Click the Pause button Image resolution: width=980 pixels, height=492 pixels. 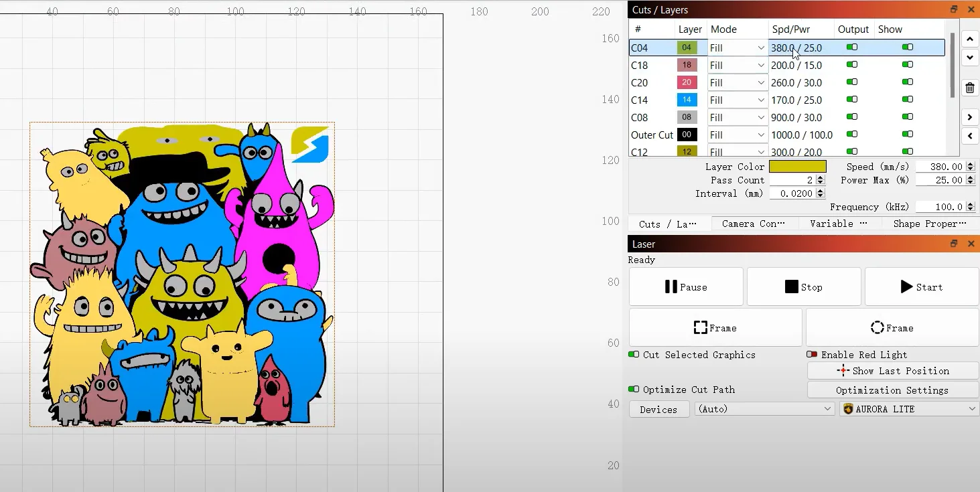[686, 286]
